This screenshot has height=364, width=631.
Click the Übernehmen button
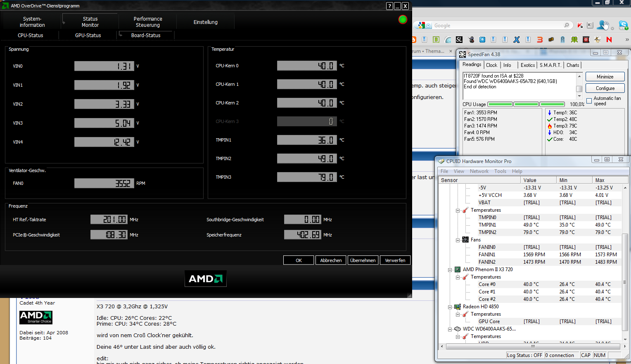pos(363,260)
